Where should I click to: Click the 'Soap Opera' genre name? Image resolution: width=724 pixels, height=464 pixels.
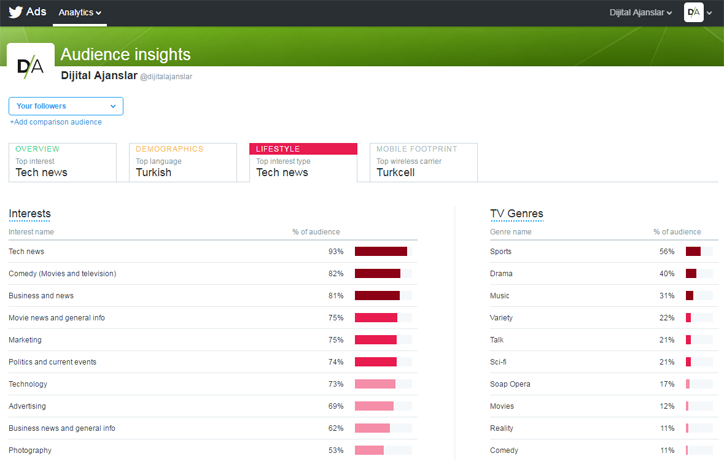[510, 384]
